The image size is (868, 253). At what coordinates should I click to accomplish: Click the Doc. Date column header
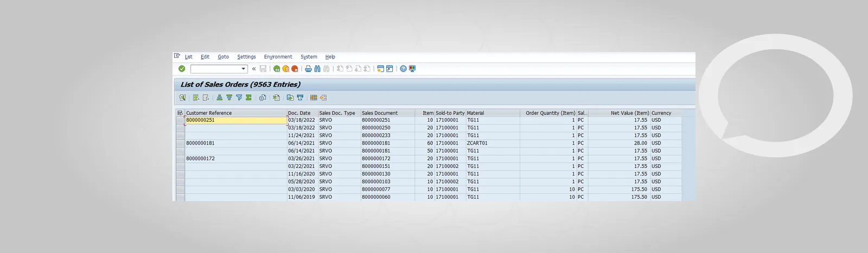pyautogui.click(x=303, y=113)
